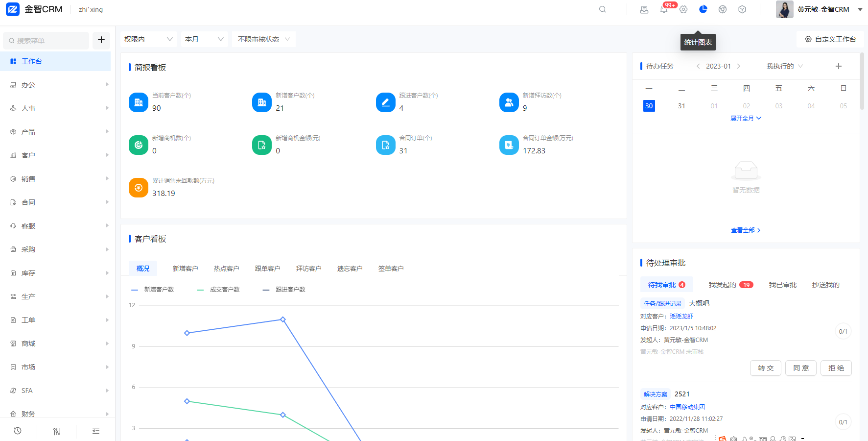868x441 pixels.
Task: Collapse the sidebar menu icon
Action: [96, 431]
